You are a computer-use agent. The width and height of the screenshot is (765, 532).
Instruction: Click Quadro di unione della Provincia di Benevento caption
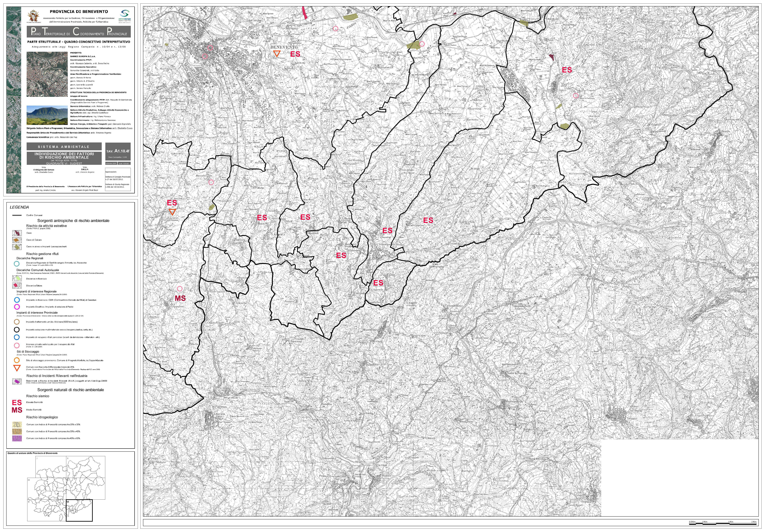[33, 453]
